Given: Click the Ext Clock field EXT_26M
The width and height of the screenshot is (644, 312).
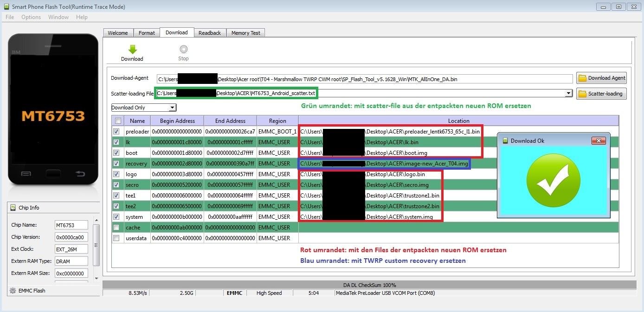Looking at the screenshot, I should (71, 249).
